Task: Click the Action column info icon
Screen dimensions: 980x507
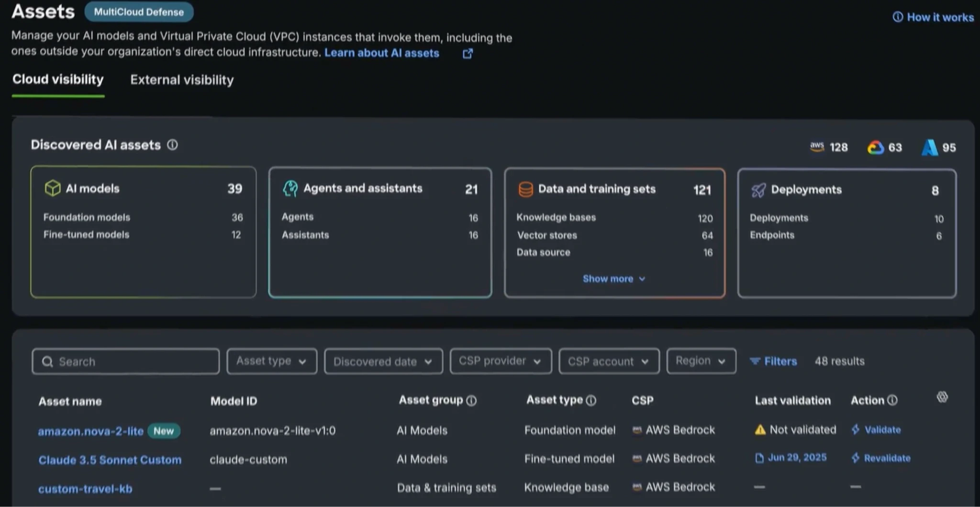Action: click(892, 400)
